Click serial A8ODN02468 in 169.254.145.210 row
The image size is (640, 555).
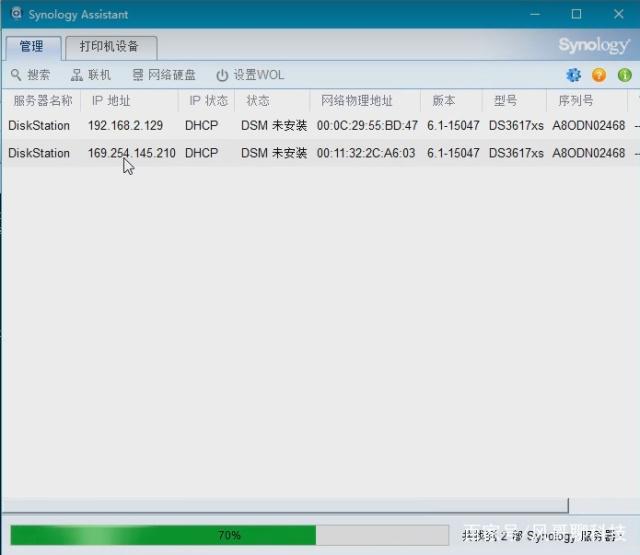click(589, 153)
